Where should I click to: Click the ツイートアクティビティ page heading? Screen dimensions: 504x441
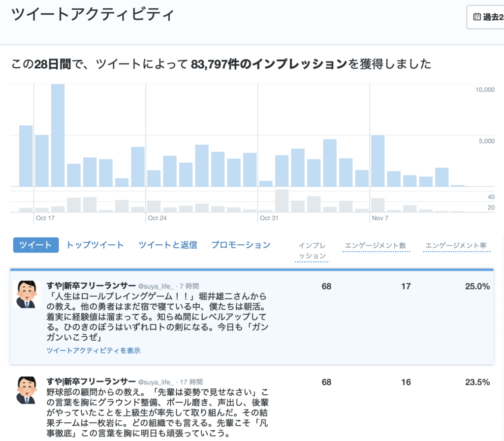click(93, 14)
